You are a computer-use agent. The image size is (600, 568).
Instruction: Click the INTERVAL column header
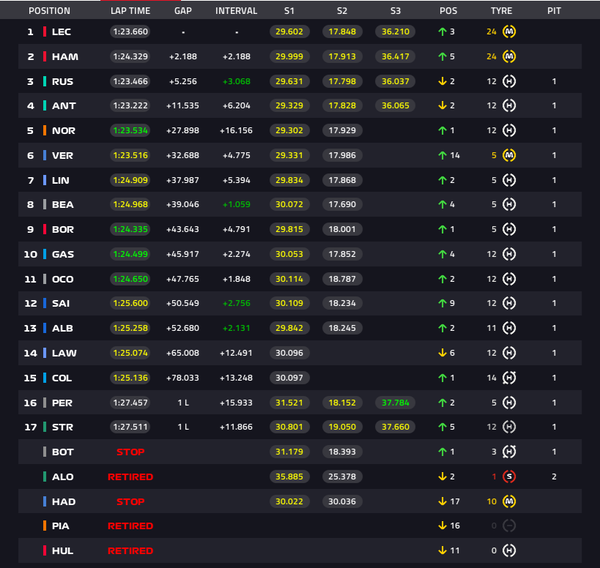(x=236, y=11)
